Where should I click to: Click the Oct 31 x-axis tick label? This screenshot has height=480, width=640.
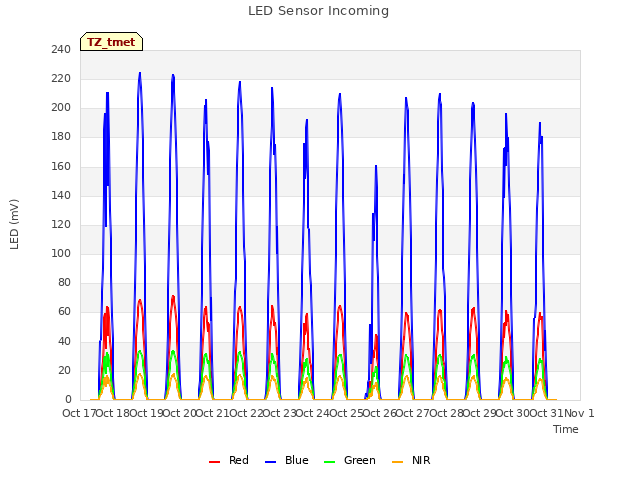click(546, 413)
